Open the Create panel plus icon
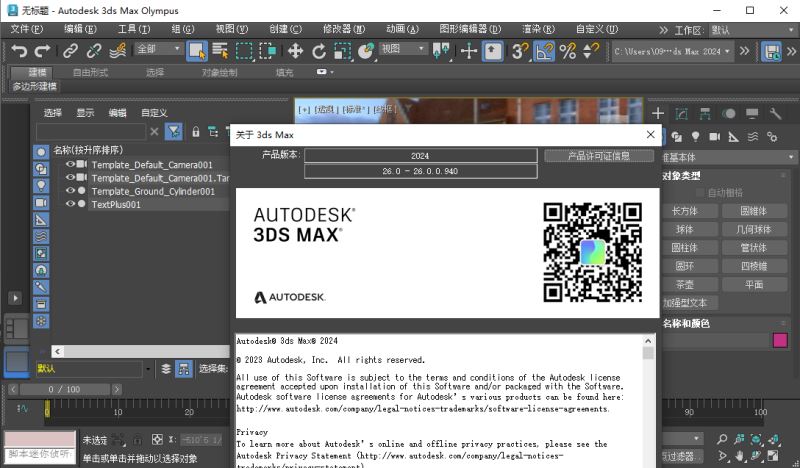800x468 pixels. click(658, 113)
